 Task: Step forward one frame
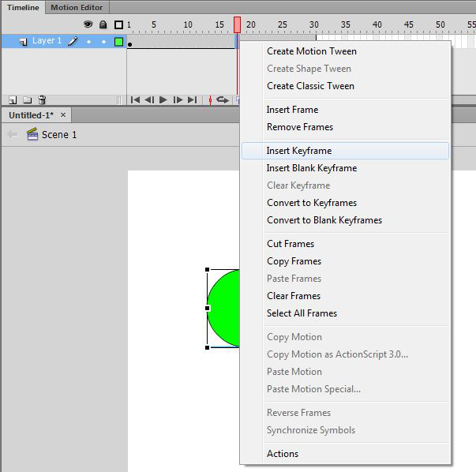[178, 100]
